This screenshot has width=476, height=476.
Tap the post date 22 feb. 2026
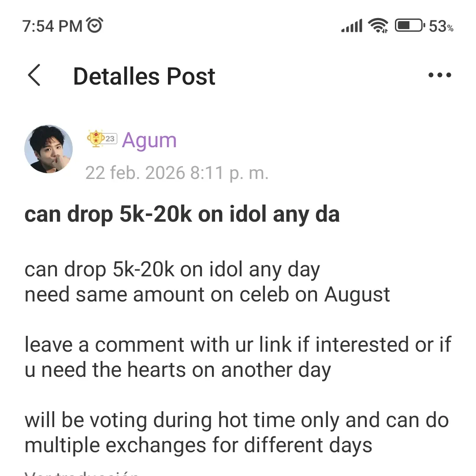[x=177, y=173]
